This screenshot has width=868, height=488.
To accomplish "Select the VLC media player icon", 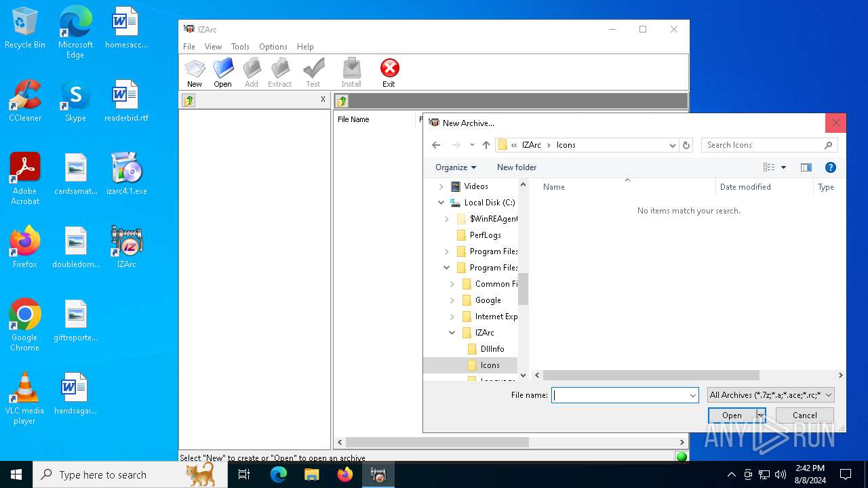I will (25, 399).
